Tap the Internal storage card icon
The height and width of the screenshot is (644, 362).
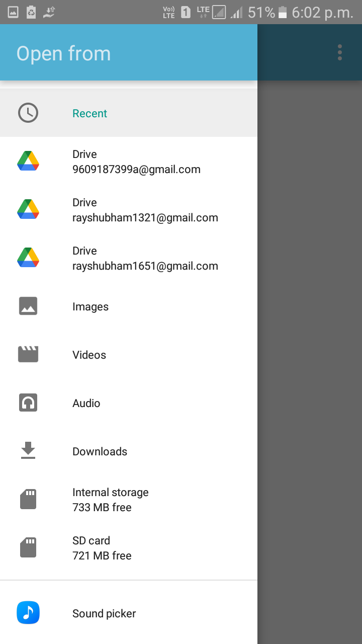pos(28,499)
